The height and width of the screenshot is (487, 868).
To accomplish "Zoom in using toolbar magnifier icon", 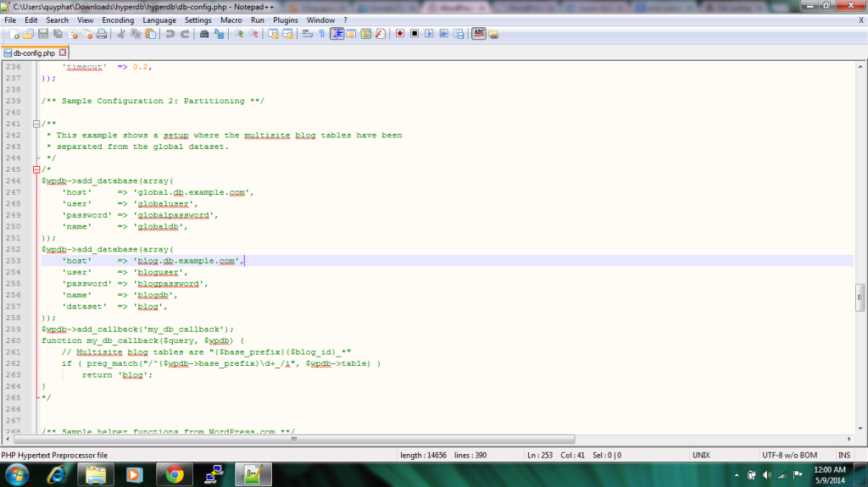I will point(238,35).
